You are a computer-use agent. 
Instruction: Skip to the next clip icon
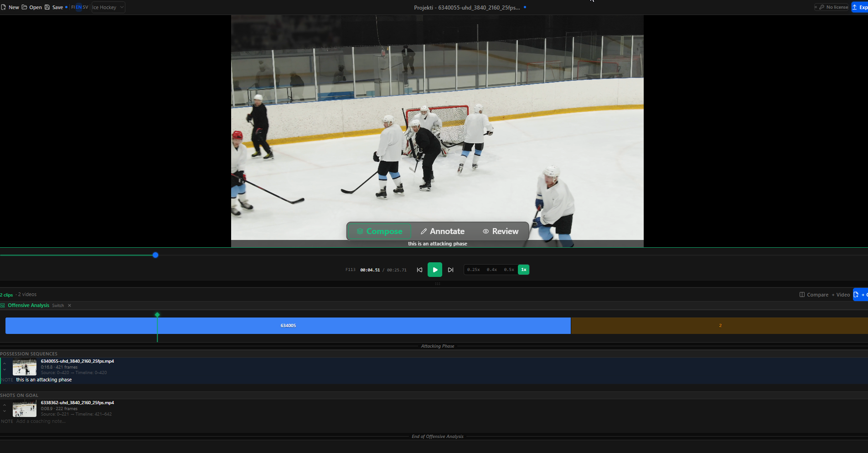click(451, 270)
